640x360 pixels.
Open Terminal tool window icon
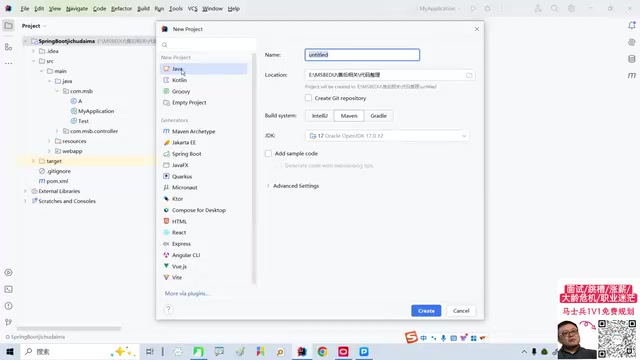pyautogui.click(x=8, y=289)
